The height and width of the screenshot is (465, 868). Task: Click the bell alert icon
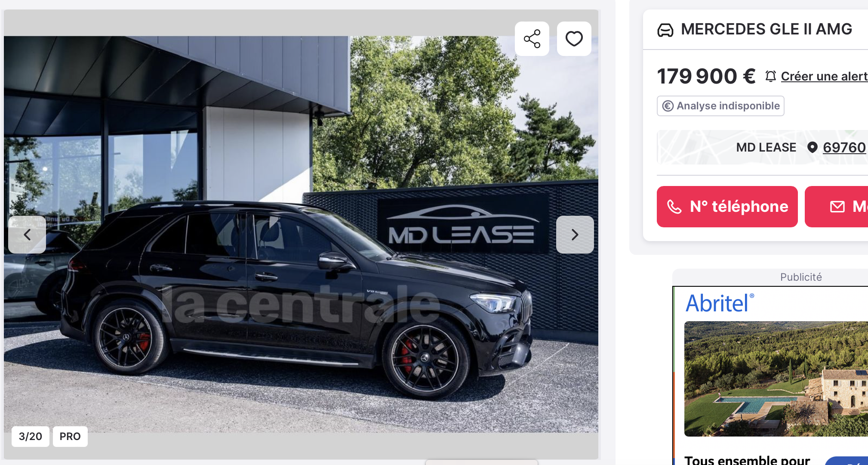(x=771, y=76)
